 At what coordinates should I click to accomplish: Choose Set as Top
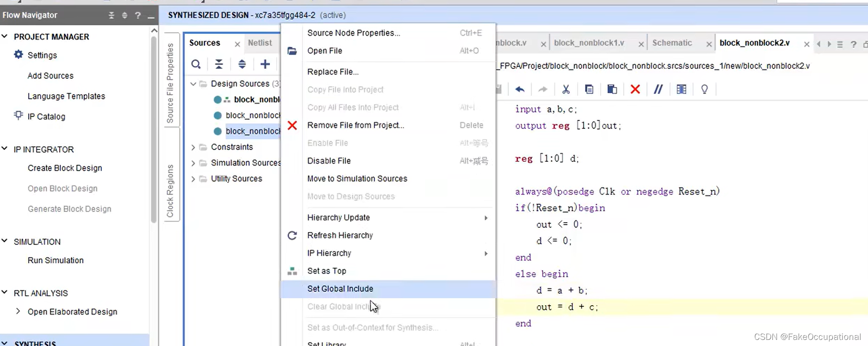coord(388,271)
